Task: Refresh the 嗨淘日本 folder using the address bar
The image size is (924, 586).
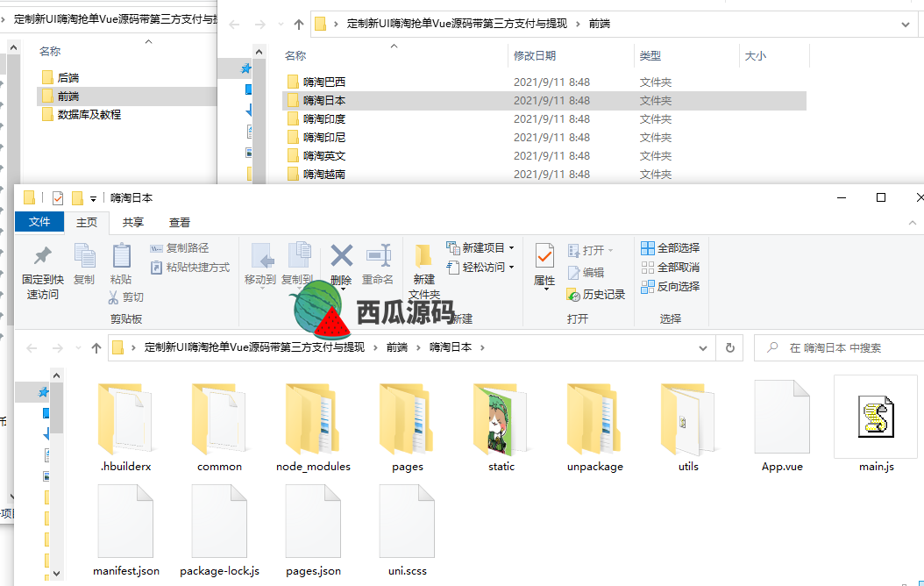Action: pyautogui.click(x=729, y=347)
